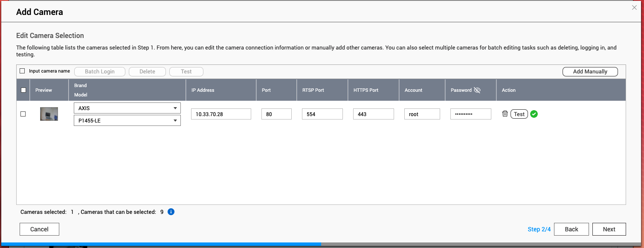This screenshot has height=248, width=644.
Task: Click the blue info icon
Action: click(171, 212)
